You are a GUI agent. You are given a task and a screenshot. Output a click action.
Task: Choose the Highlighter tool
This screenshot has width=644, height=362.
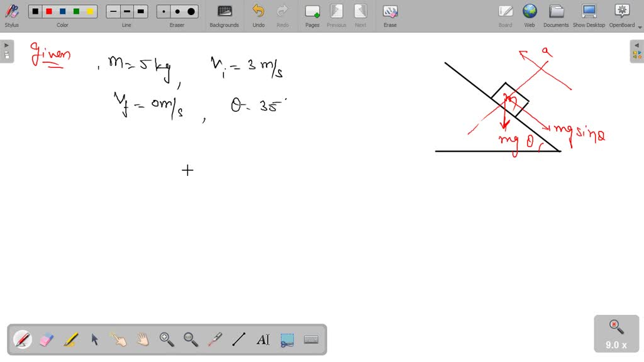70,339
